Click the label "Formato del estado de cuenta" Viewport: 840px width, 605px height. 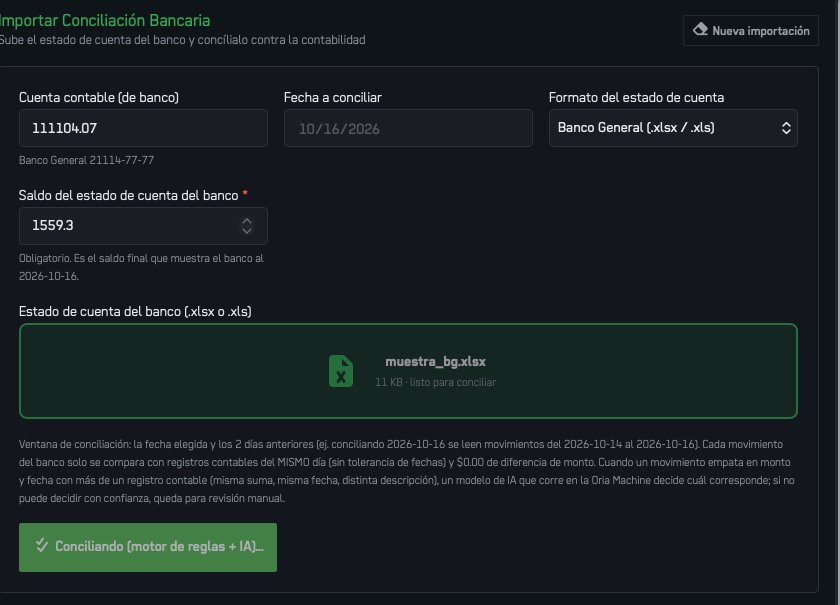coord(636,98)
